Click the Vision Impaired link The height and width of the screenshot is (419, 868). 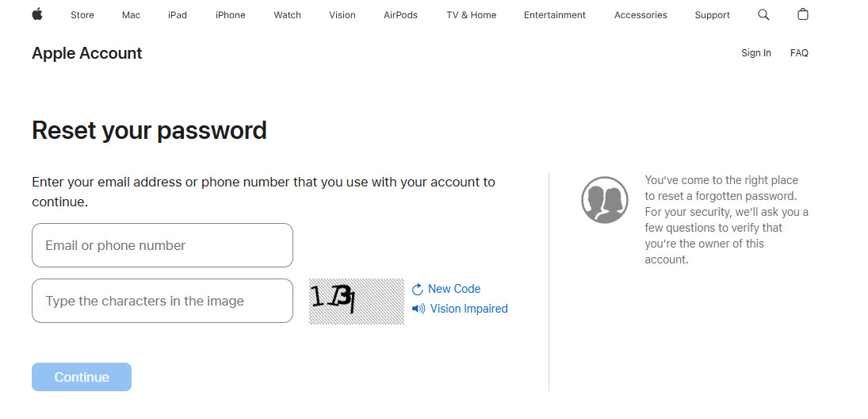tap(468, 309)
